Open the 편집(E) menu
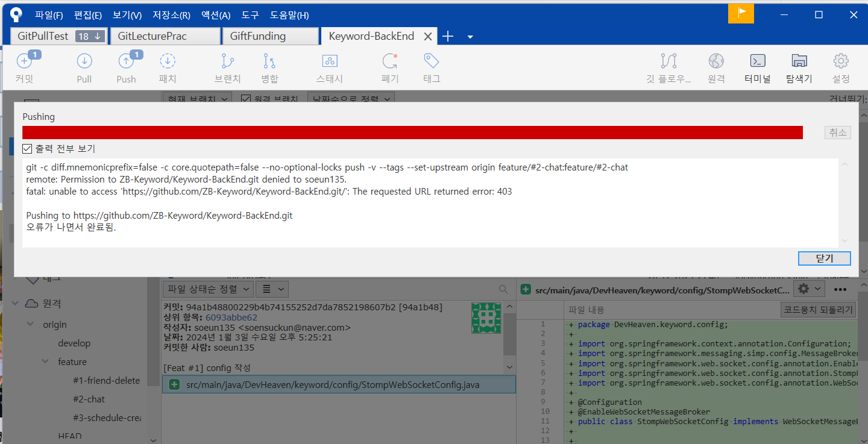Viewport: 868px width, 444px height. [88, 15]
